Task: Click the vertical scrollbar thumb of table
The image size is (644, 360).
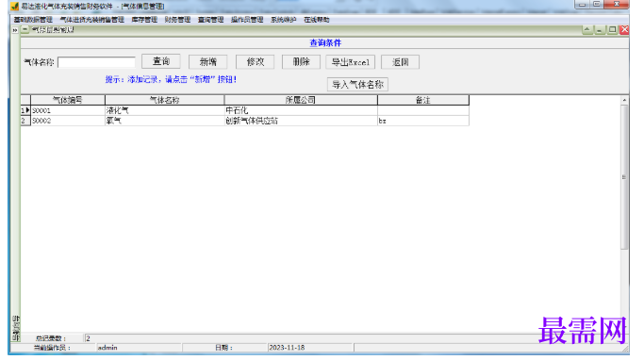Action: point(624,177)
